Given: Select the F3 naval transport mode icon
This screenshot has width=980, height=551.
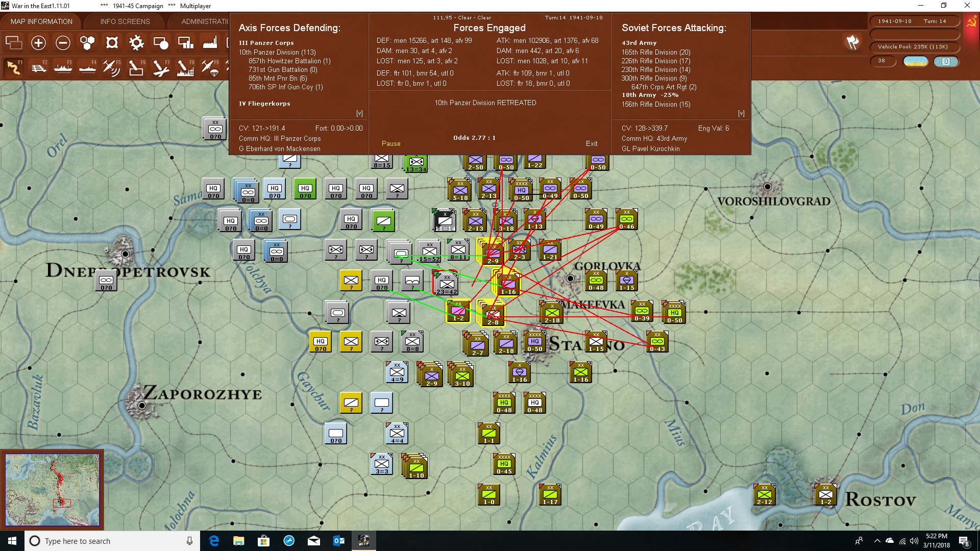Looking at the screenshot, I should click(x=63, y=67).
